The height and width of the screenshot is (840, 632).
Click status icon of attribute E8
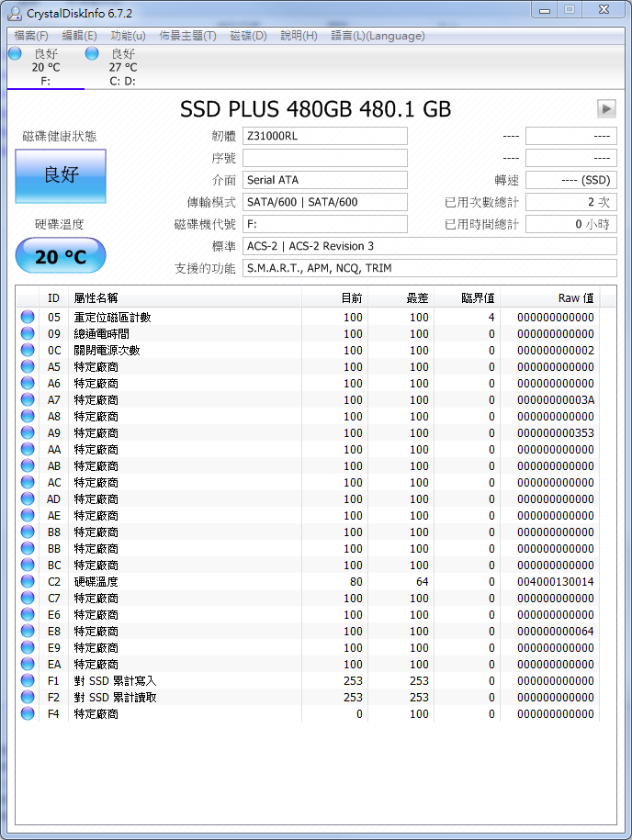click(28, 631)
